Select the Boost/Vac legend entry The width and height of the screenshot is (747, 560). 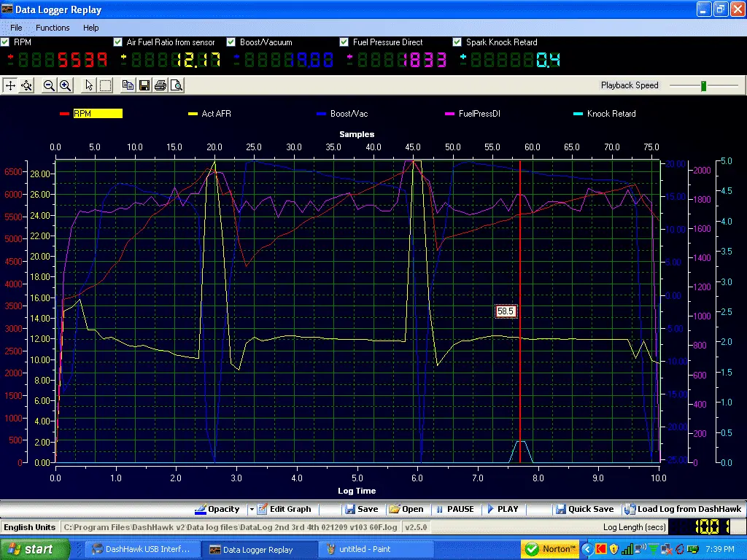[x=342, y=113]
